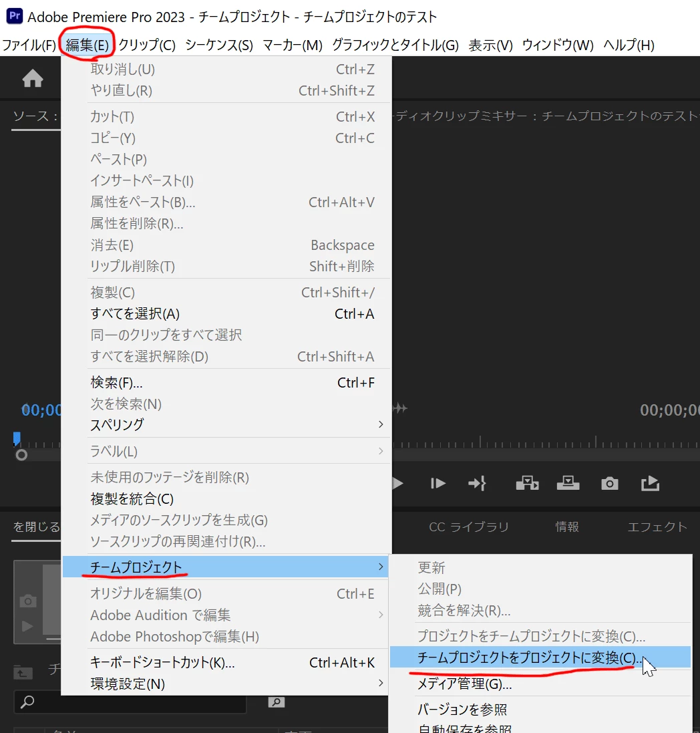Open the グラフィックとタイトル(G) menu
Viewport: 700px width, 733px height.
pyautogui.click(x=395, y=45)
